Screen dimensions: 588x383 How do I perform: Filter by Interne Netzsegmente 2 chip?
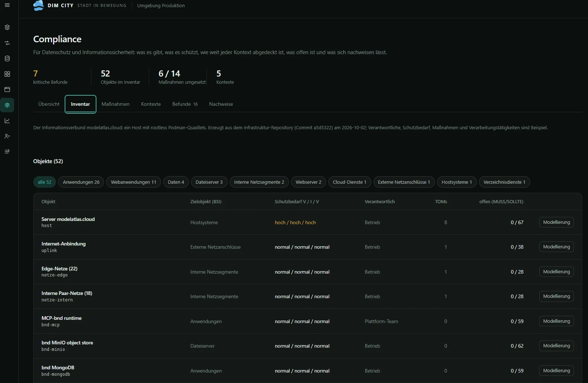[259, 182]
